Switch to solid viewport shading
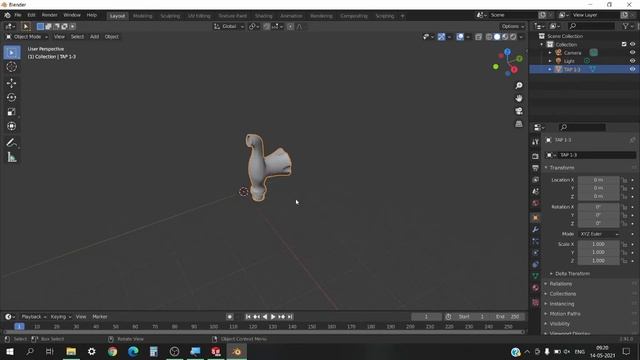This screenshot has height=360, width=640. click(497, 37)
